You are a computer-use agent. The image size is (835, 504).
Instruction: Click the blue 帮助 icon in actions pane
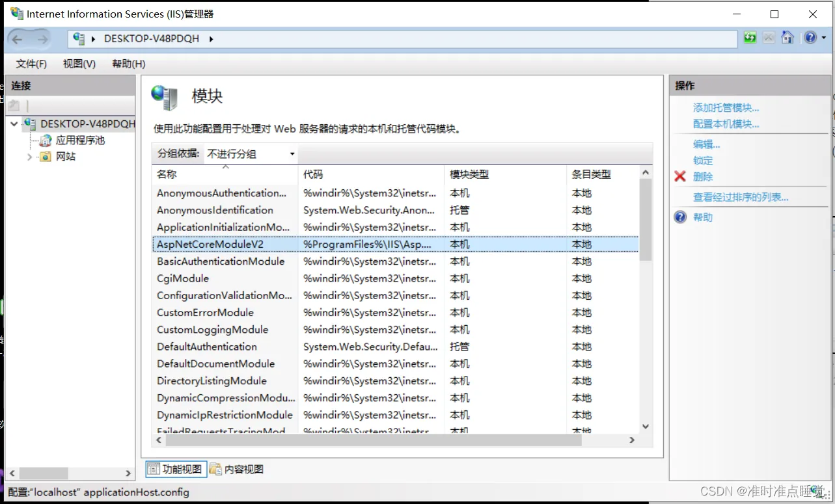click(680, 217)
